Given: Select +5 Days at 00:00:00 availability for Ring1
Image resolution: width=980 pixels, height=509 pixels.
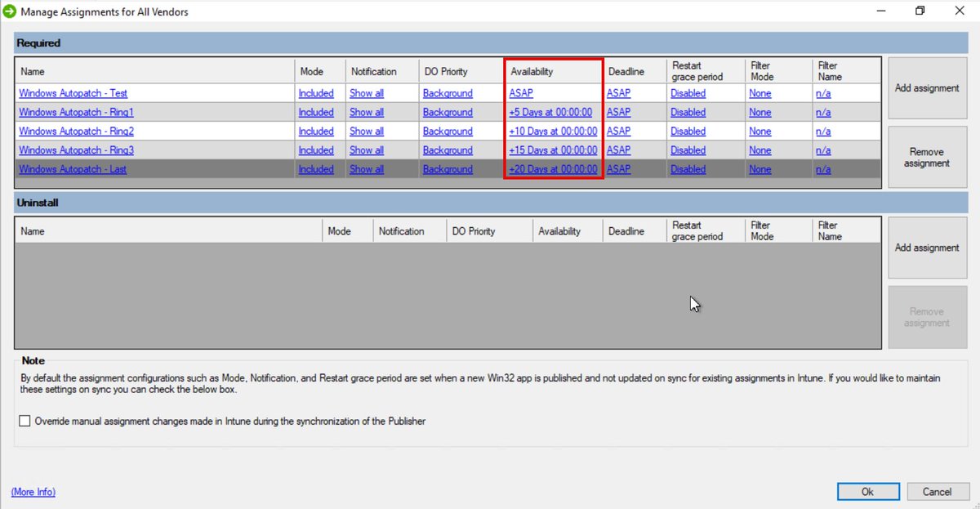Looking at the screenshot, I should pos(552,112).
